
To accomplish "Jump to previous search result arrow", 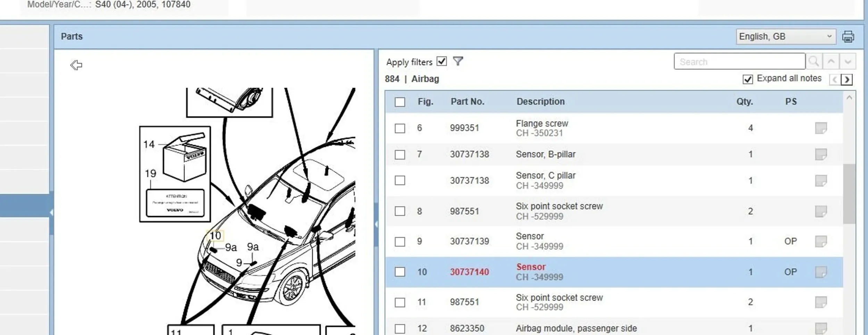I will click(831, 61).
